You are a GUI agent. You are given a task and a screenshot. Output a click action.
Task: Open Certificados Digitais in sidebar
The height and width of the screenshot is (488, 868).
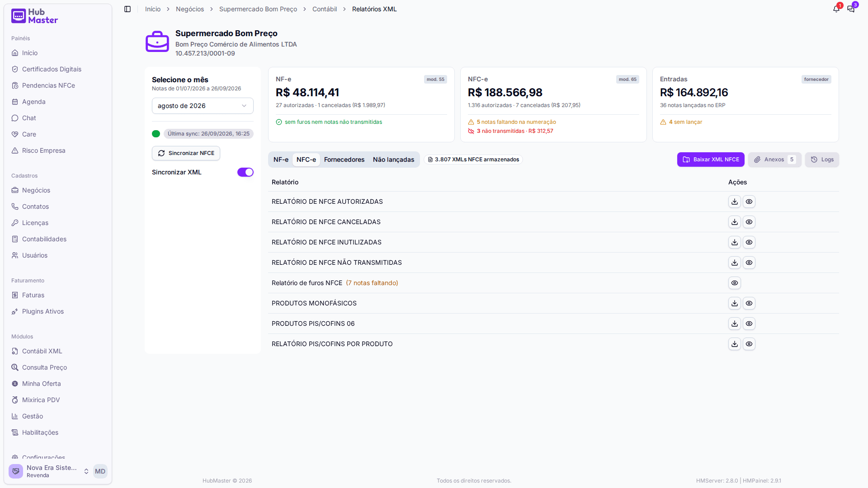(x=58, y=69)
